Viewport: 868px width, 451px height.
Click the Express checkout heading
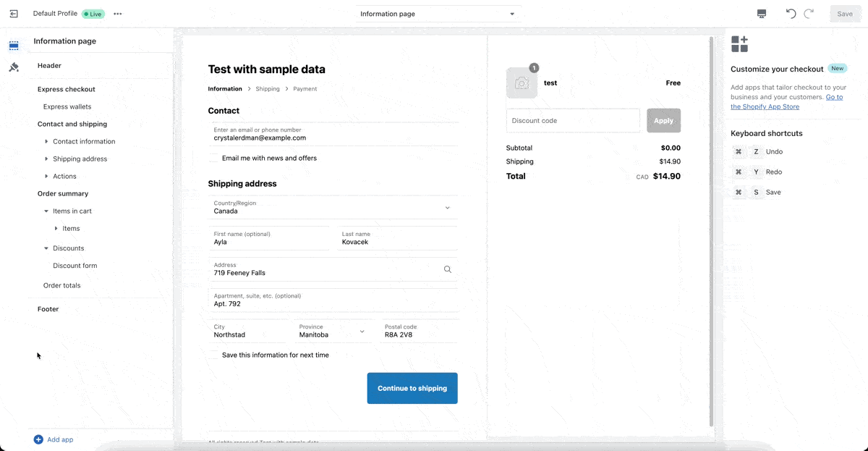pyautogui.click(x=67, y=89)
